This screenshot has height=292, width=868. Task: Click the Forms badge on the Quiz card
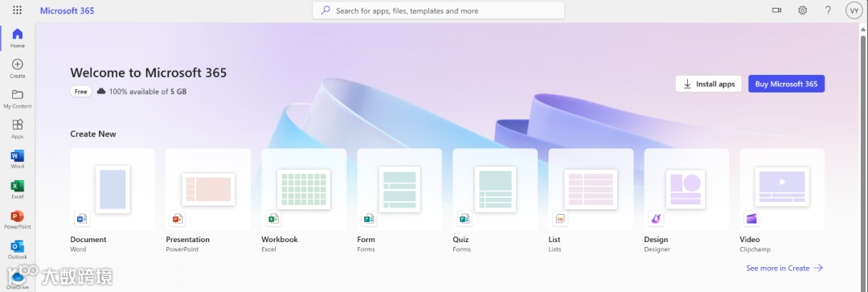click(x=465, y=219)
